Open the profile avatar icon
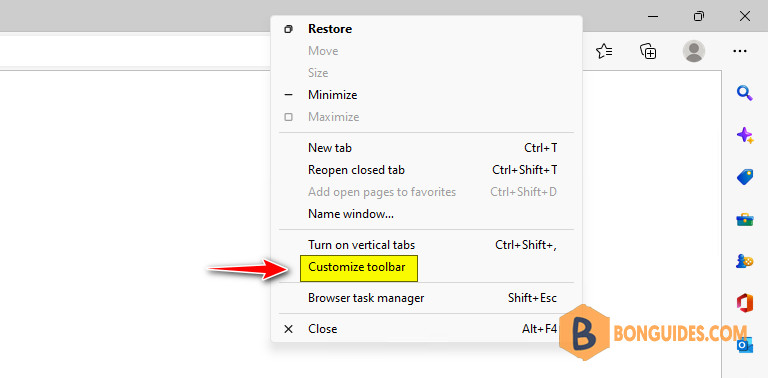 coord(694,51)
